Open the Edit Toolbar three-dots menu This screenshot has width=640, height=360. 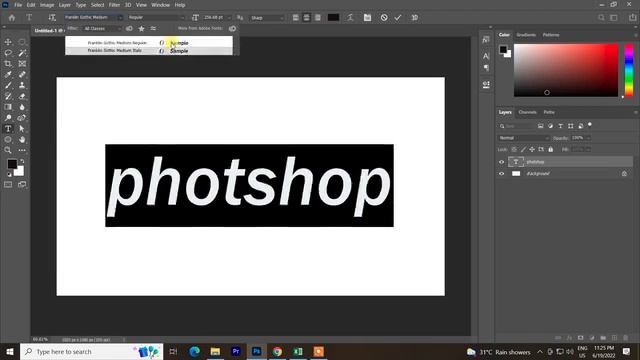click(22, 150)
